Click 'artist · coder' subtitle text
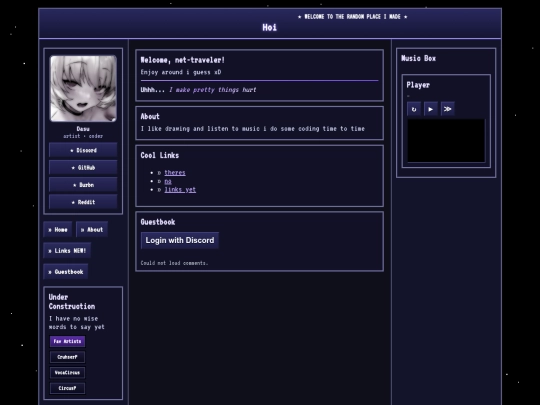540x405 pixels. (83, 136)
